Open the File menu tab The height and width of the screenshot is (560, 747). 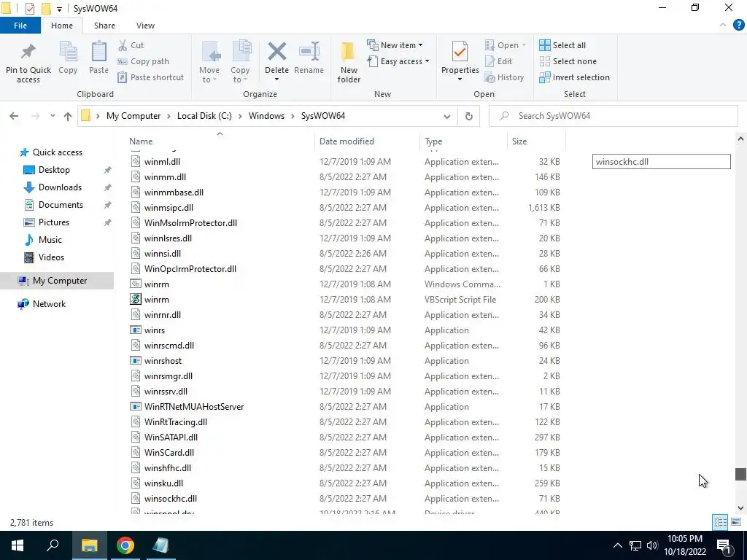pyautogui.click(x=20, y=26)
